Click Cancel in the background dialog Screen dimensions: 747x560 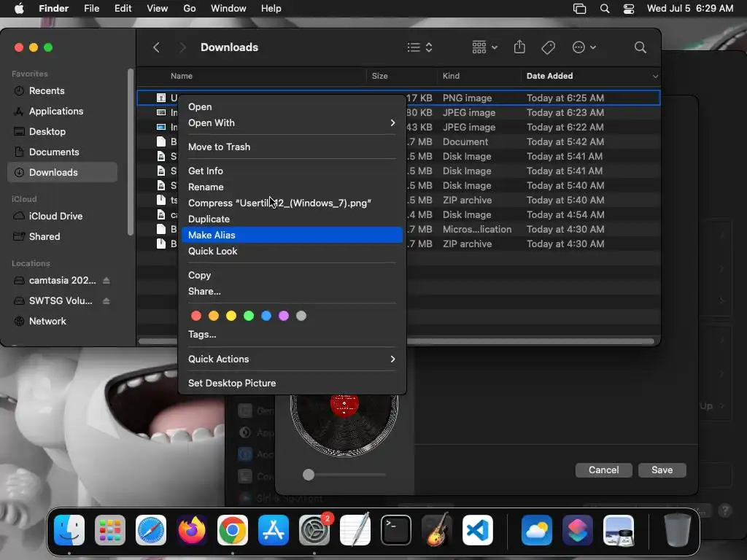point(603,470)
